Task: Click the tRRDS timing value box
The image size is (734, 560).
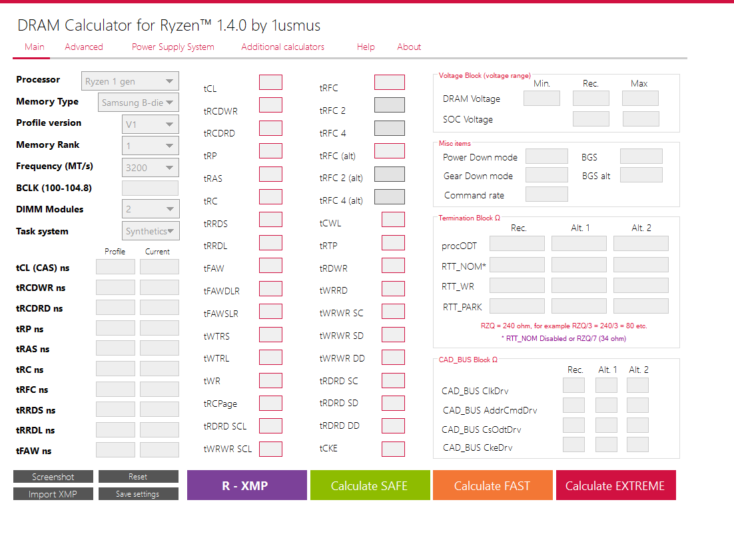Action: click(x=270, y=220)
